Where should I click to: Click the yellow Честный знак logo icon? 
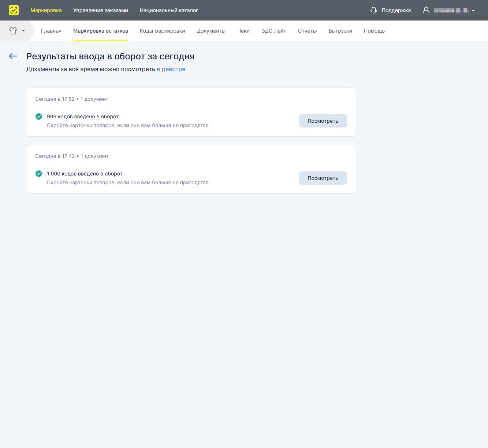(14, 10)
